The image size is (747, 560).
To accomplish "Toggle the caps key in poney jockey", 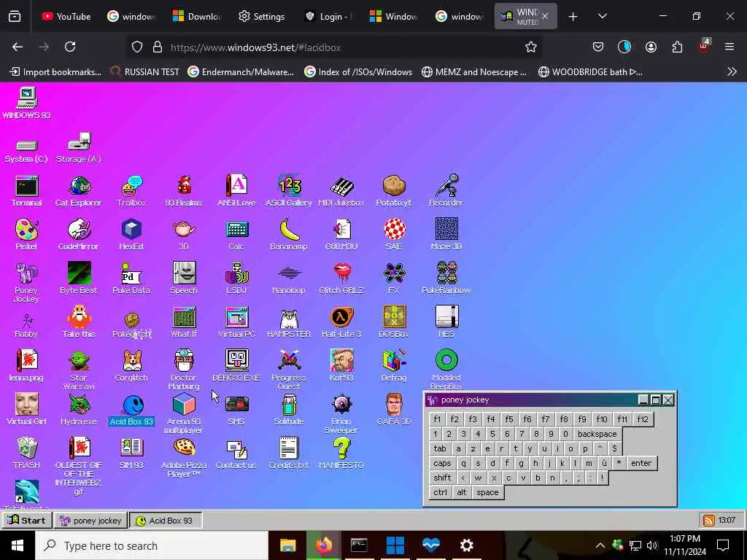I will click(441, 463).
